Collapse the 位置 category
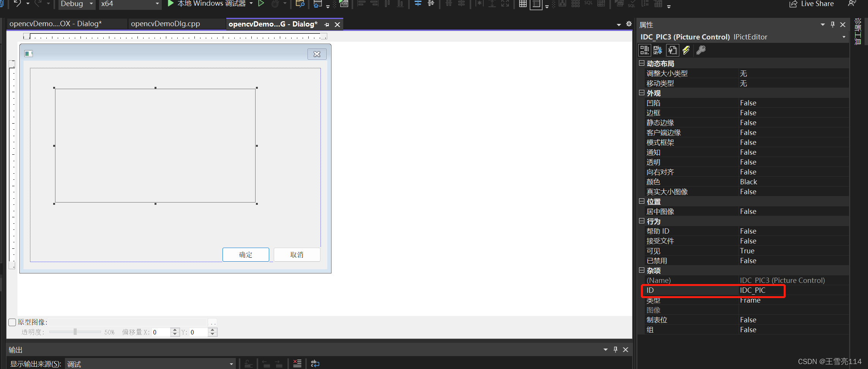This screenshot has width=868, height=369. (642, 201)
